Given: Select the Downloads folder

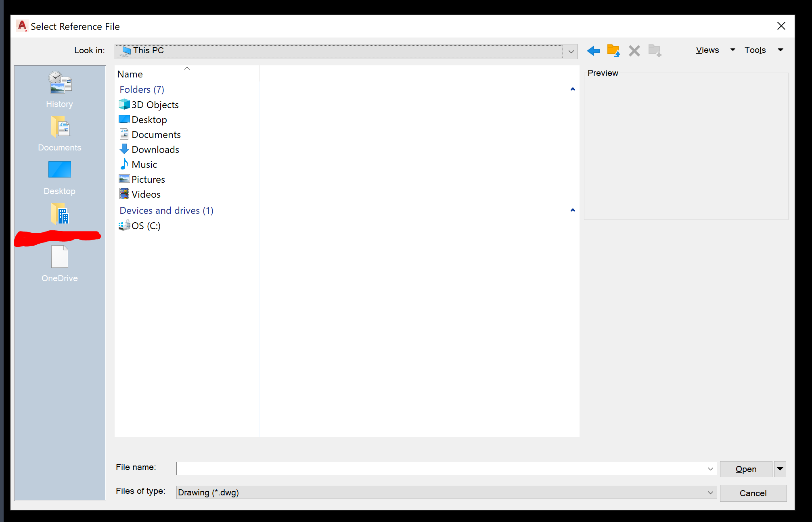Looking at the screenshot, I should (x=155, y=149).
